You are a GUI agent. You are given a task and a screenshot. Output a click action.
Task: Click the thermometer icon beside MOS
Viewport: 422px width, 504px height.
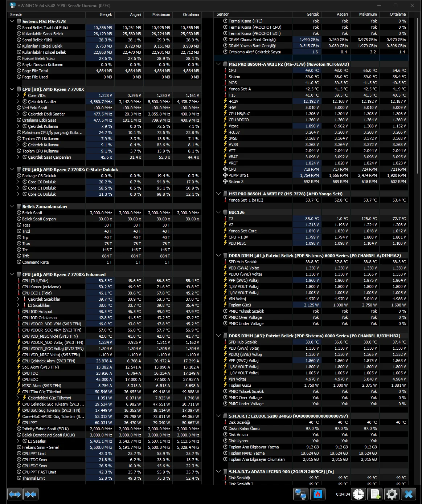coord(225,83)
